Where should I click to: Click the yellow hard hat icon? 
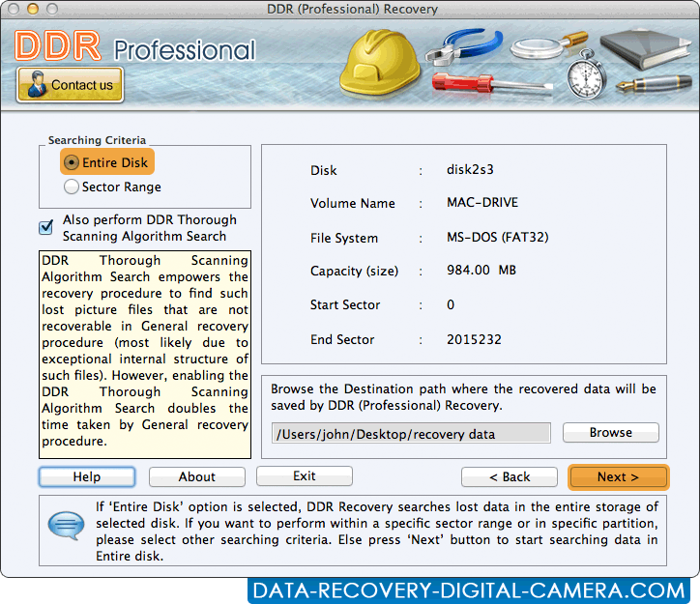[x=379, y=62]
